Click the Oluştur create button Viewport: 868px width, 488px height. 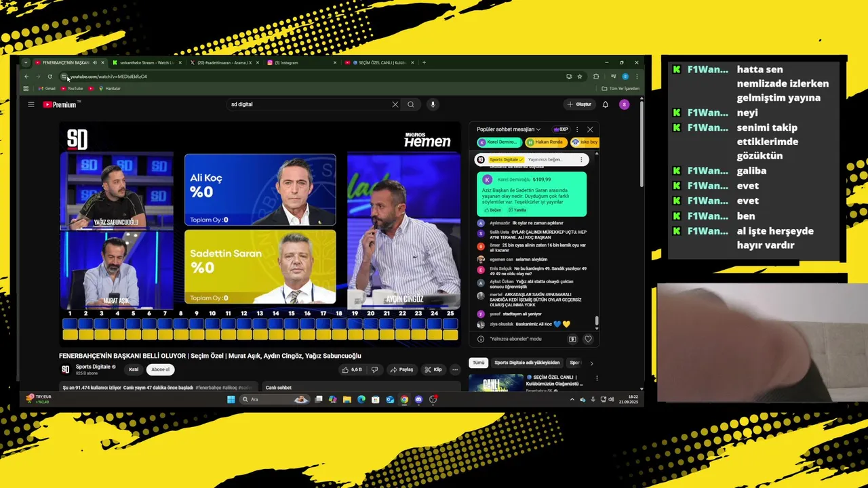(x=579, y=104)
